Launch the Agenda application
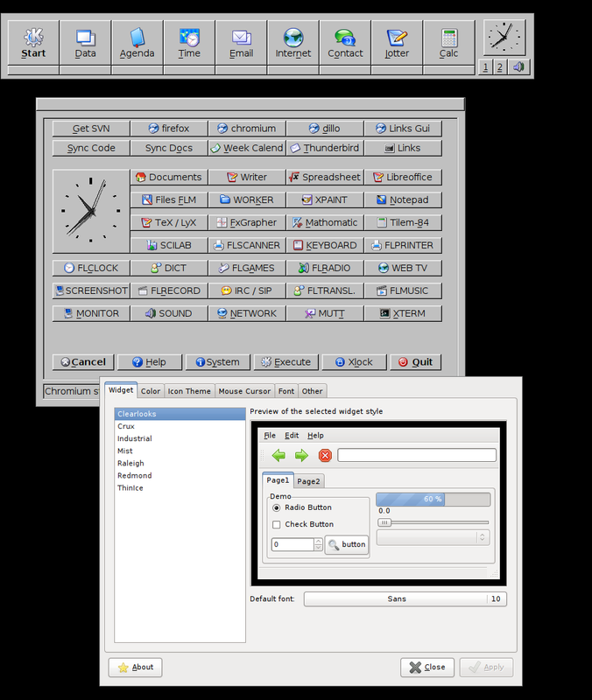The image size is (592, 700). tap(137, 43)
